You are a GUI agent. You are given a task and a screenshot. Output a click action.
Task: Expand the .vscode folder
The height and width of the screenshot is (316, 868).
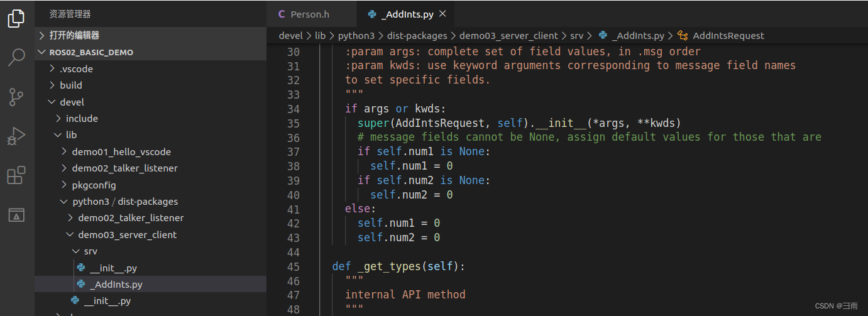pyautogui.click(x=150, y=68)
